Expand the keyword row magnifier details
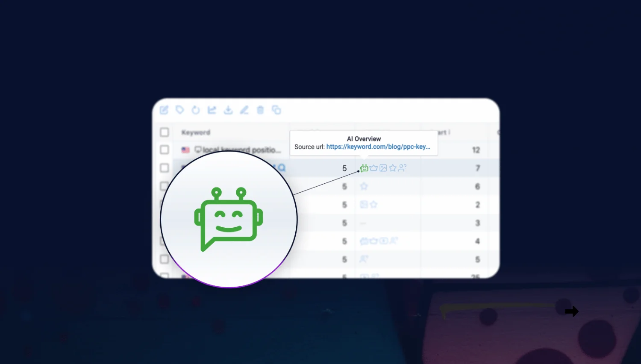Viewport: 641px width, 364px height. click(282, 168)
